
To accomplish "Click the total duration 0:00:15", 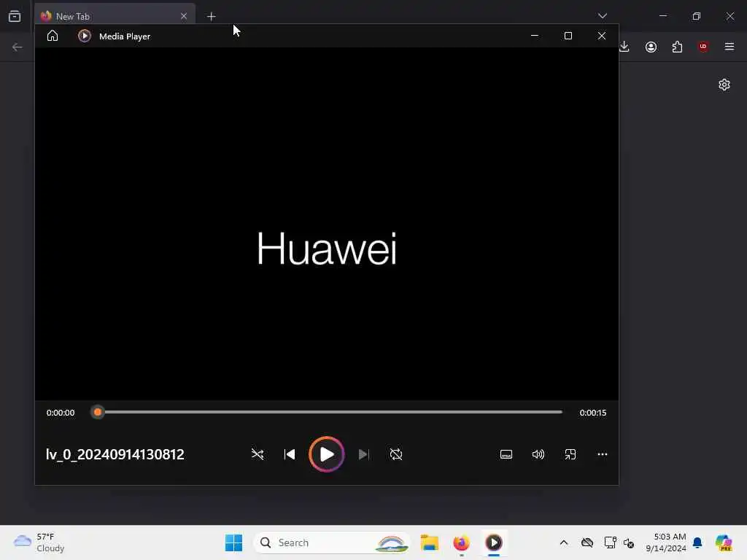I will 592,413.
